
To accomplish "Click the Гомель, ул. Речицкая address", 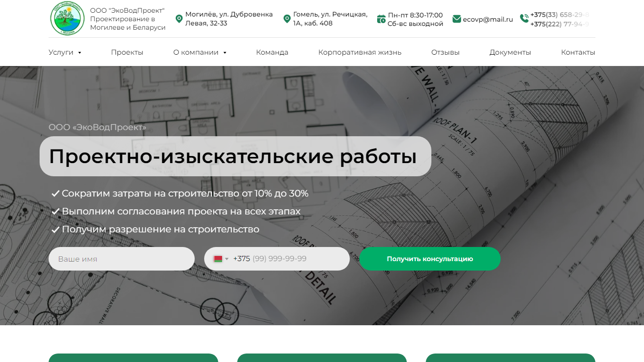I will 330,19.
